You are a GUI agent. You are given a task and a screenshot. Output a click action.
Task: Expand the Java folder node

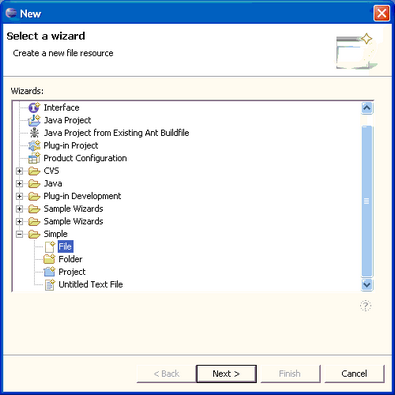point(19,184)
